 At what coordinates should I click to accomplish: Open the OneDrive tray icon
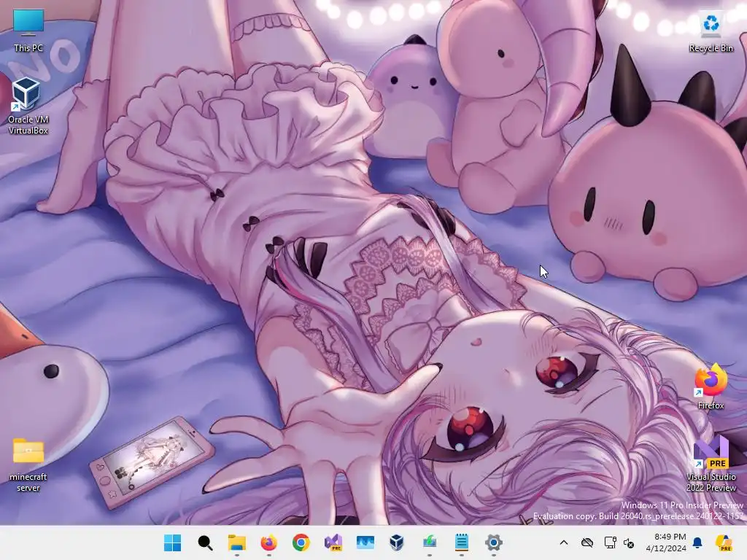coord(587,542)
